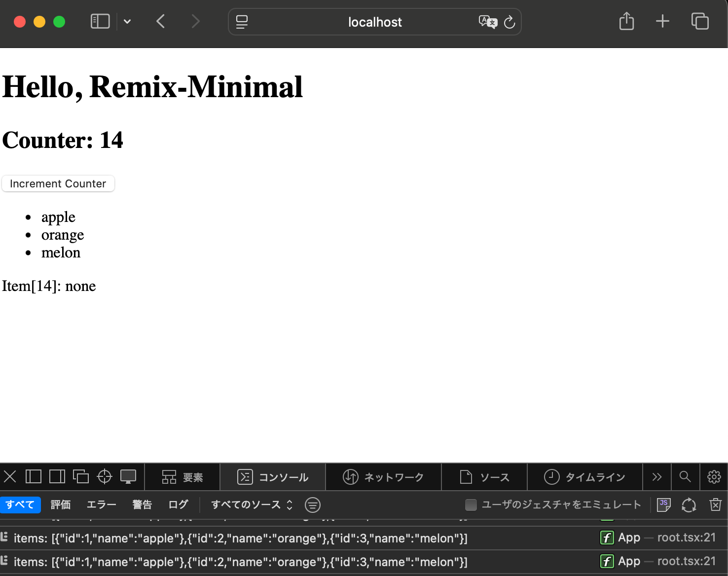Click the Item[14]: none text
Image resolution: width=728 pixels, height=576 pixels.
[x=49, y=286]
